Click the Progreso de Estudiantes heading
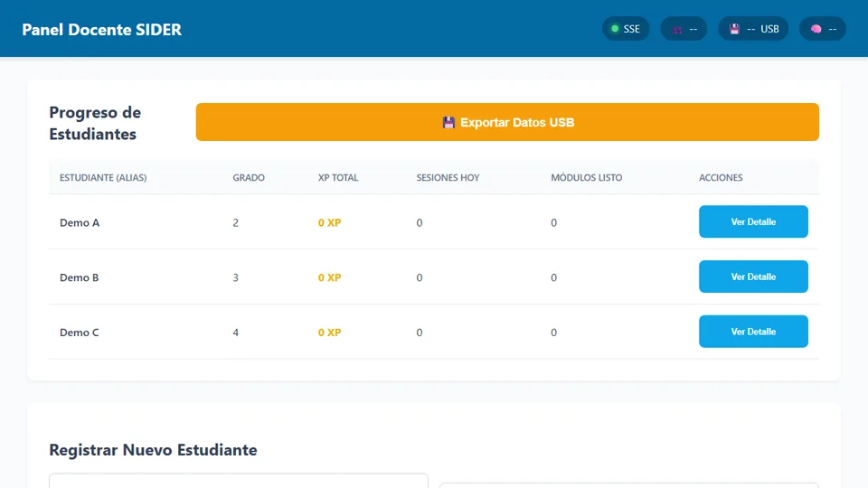The image size is (868, 488). click(x=95, y=123)
